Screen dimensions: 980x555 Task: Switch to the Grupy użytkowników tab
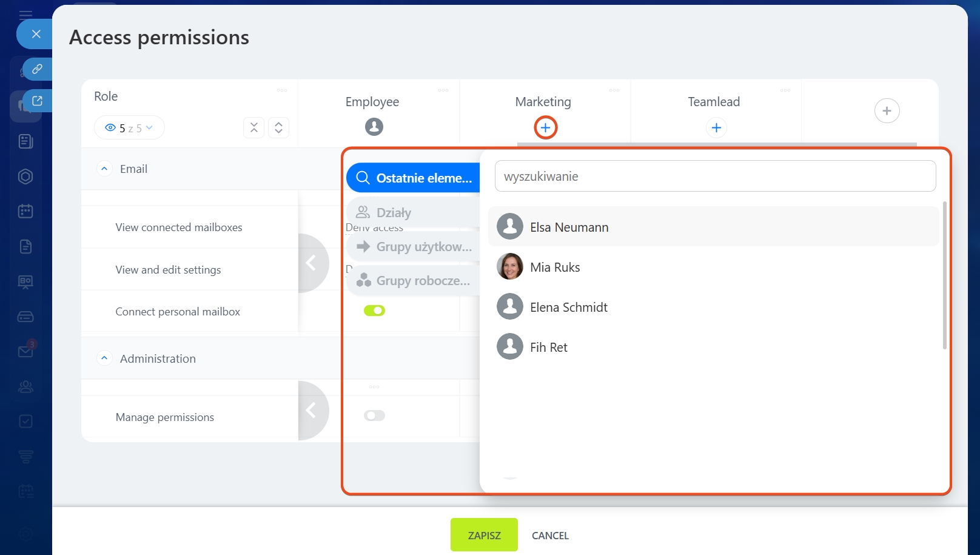(414, 246)
